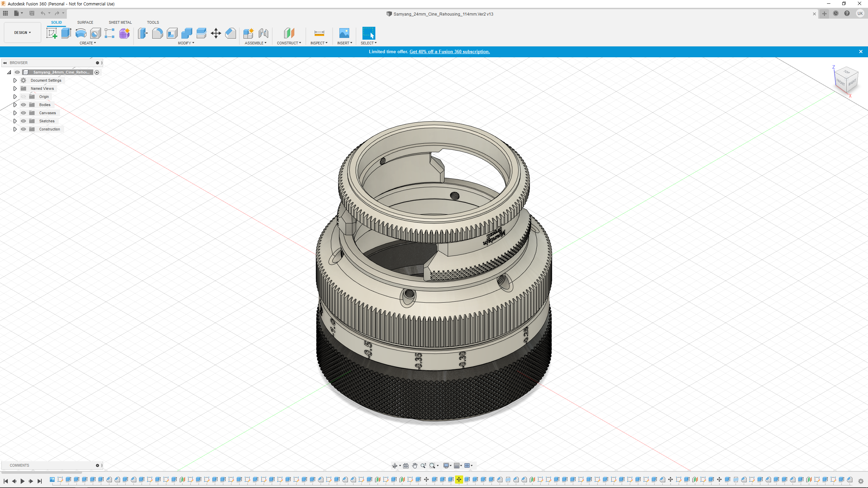Screen dimensions: 868x488
Task: Open the DESIGN workspace dropdown
Action: [22, 33]
